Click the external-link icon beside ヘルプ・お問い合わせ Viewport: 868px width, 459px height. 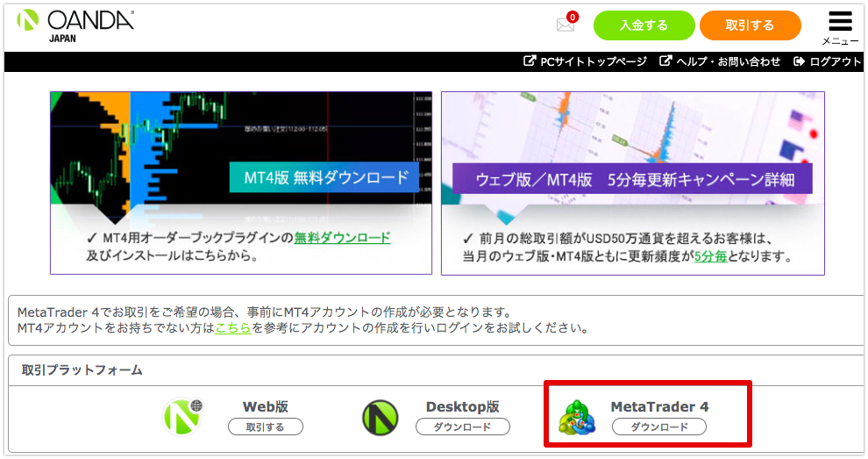click(665, 61)
